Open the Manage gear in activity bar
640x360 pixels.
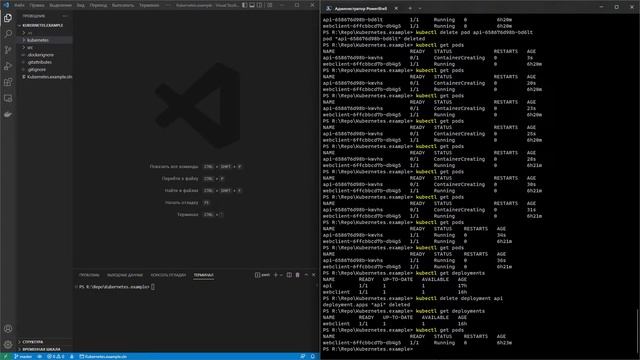click(x=8, y=344)
